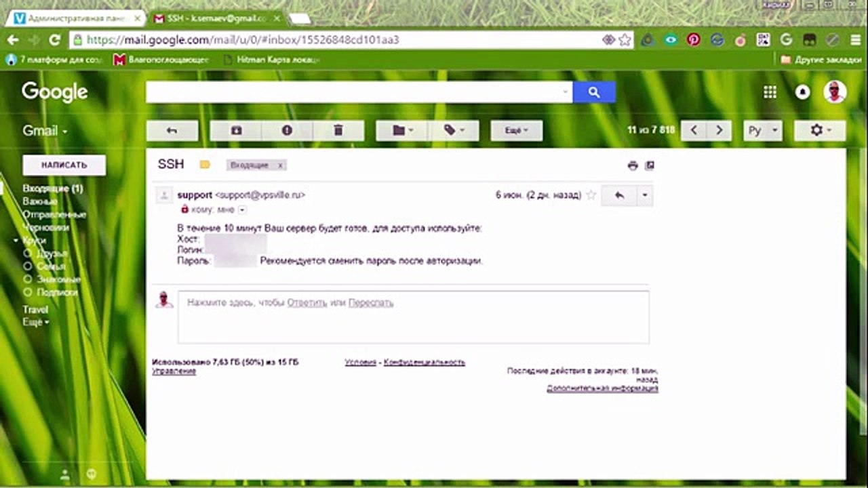Star the message from support
The width and height of the screenshot is (868, 488).
tap(591, 195)
